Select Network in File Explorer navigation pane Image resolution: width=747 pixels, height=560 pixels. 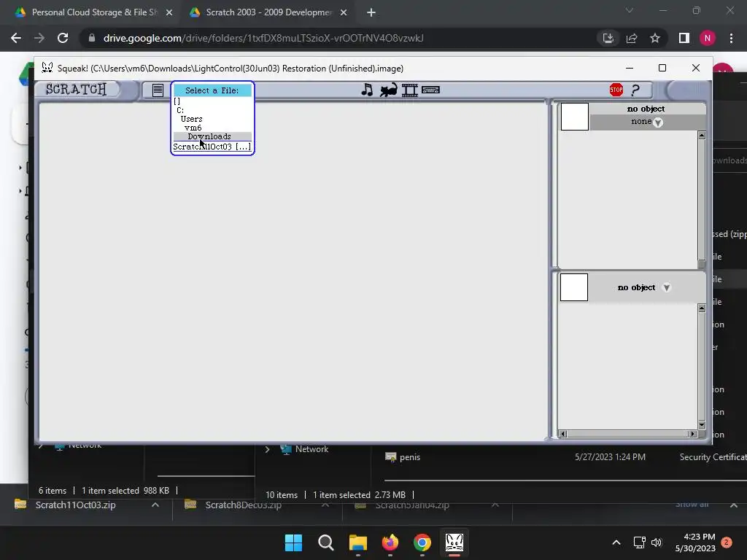click(x=311, y=449)
